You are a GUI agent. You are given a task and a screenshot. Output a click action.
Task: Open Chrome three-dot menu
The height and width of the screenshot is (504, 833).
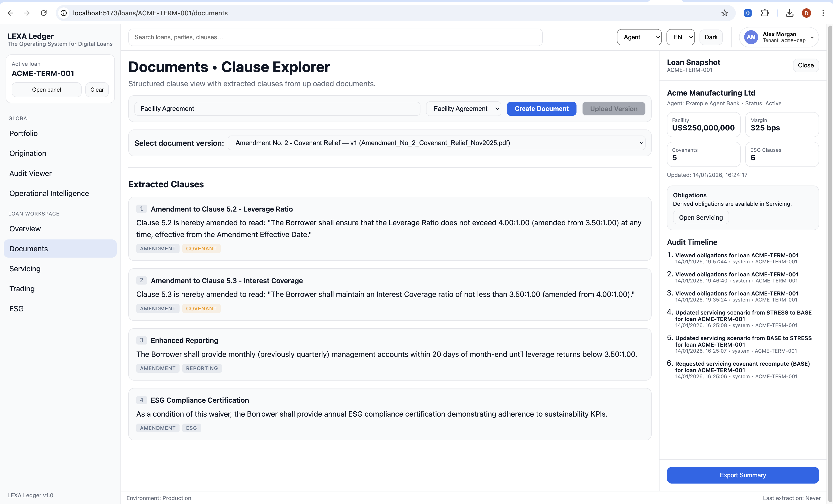(823, 13)
